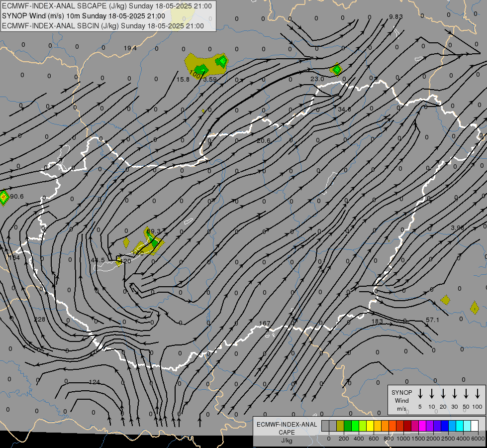Click the 30 m/s arrow in SYNOP Wind legend
Image resolution: width=487 pixels, height=448 pixels.
[x=454, y=394]
